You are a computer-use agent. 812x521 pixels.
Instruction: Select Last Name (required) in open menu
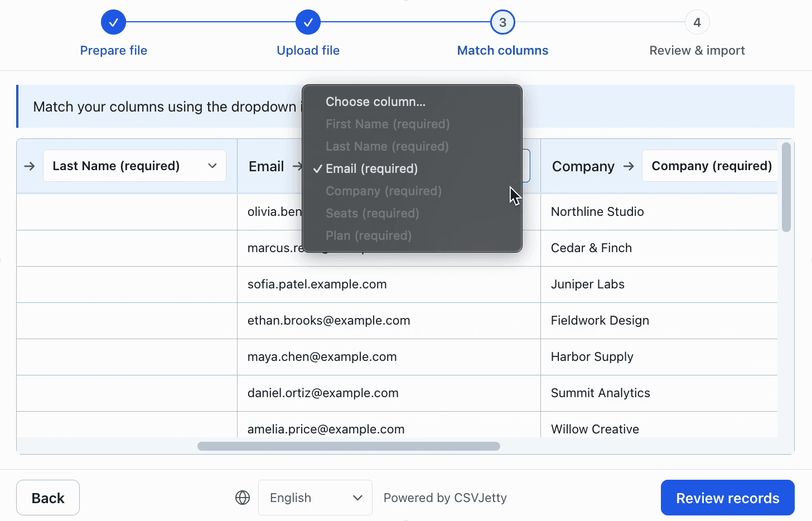point(412,146)
